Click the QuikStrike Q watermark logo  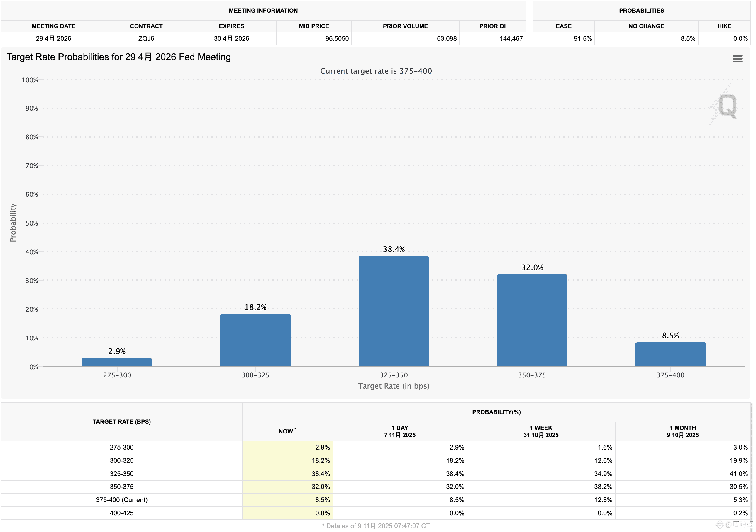tap(727, 106)
